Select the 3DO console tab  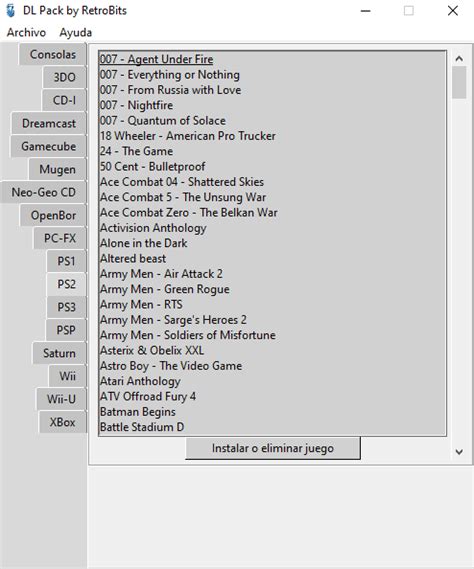(x=64, y=77)
